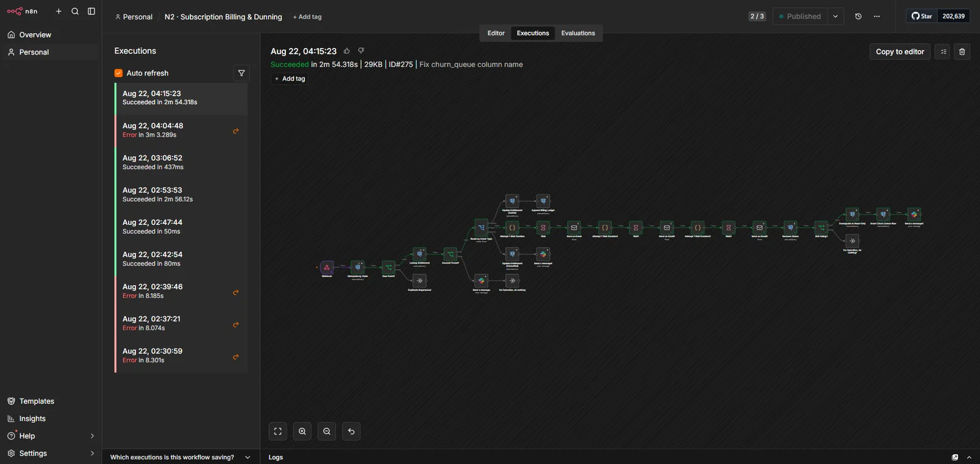
Task: Open Overview in the sidebar
Action: tap(50, 35)
